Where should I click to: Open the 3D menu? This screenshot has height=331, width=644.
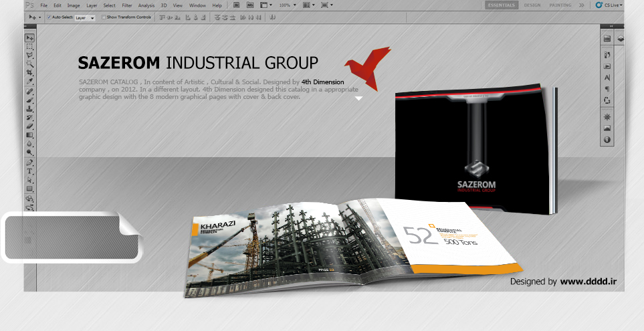point(164,6)
